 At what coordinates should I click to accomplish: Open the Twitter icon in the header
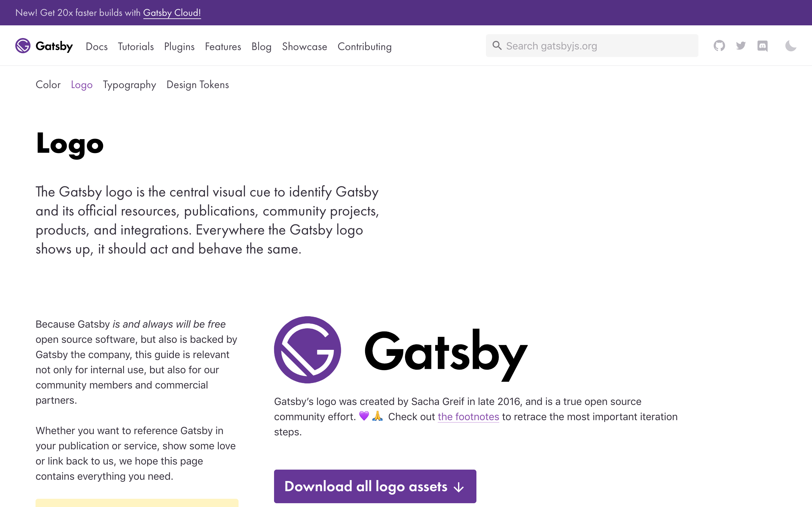741,46
